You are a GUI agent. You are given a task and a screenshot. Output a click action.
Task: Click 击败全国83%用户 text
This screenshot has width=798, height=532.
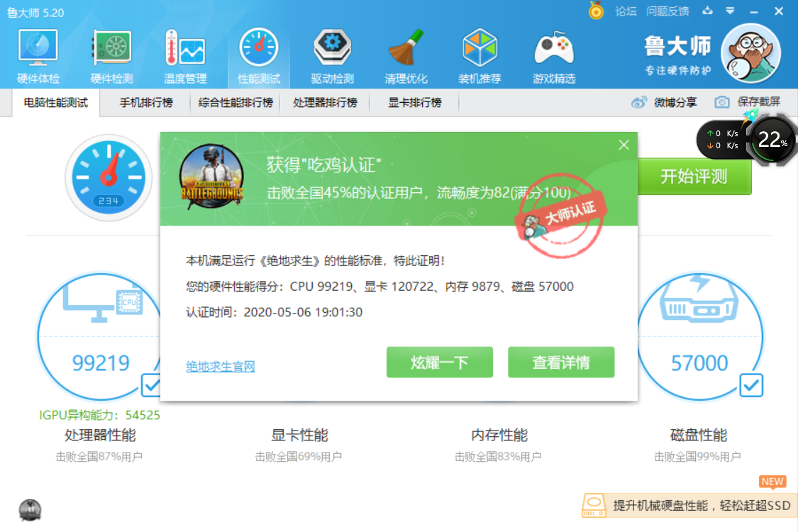tap(498, 457)
